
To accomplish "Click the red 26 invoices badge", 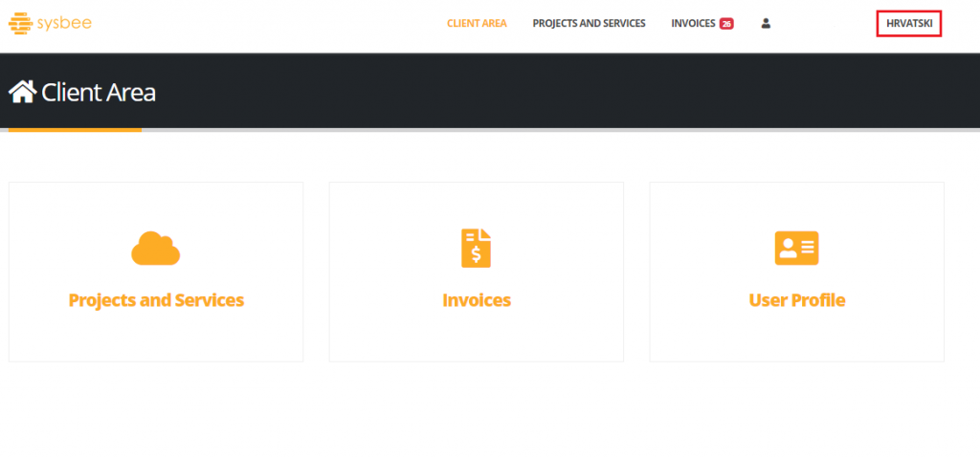I will [x=726, y=24].
